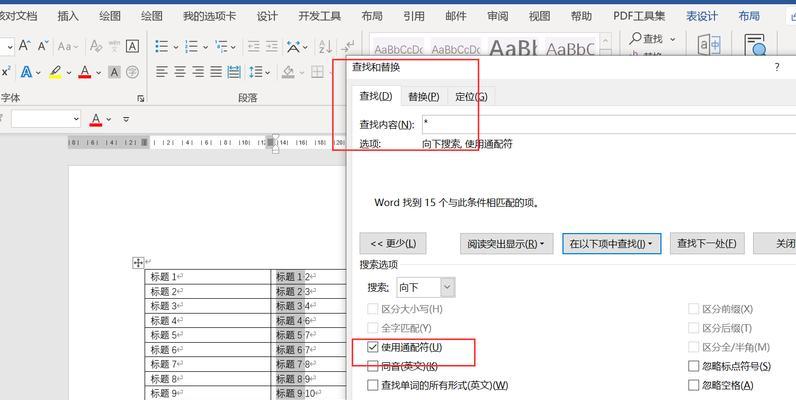The height and width of the screenshot is (400, 796).
Task: Click the 查找内容 input field
Action: point(609,124)
